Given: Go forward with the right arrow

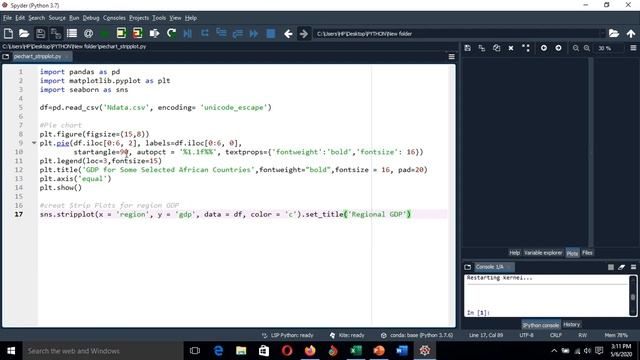Looking at the screenshot, I should click(x=304, y=34).
